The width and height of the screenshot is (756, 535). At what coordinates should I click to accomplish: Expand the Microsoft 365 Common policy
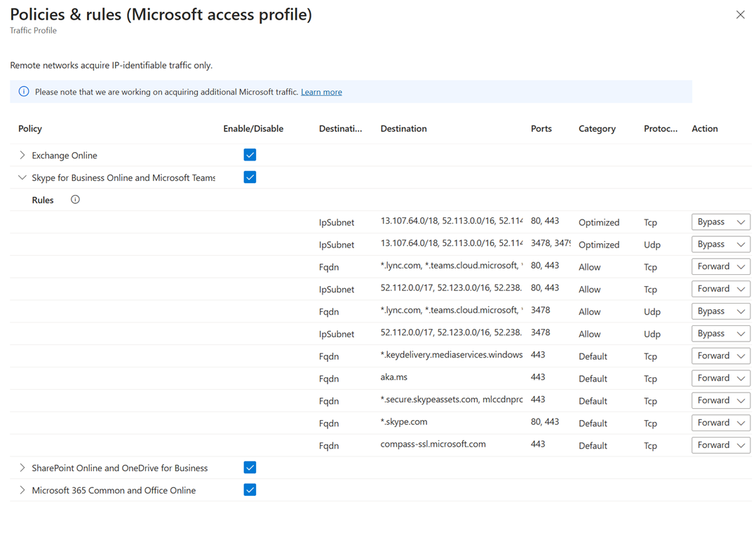pyautogui.click(x=22, y=489)
